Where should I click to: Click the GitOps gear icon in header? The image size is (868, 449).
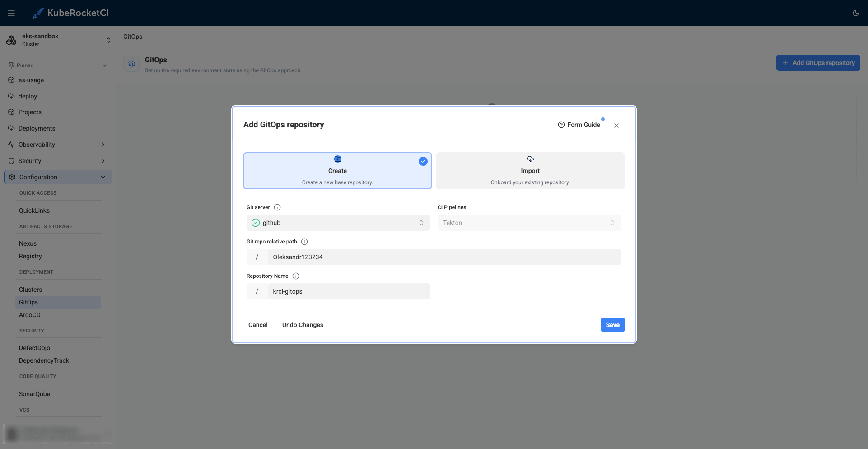coord(131,64)
